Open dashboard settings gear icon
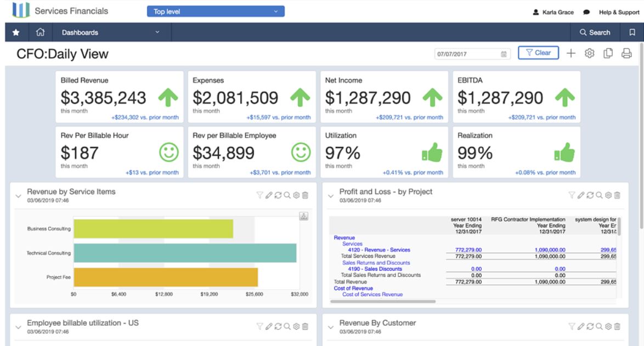 click(x=590, y=53)
